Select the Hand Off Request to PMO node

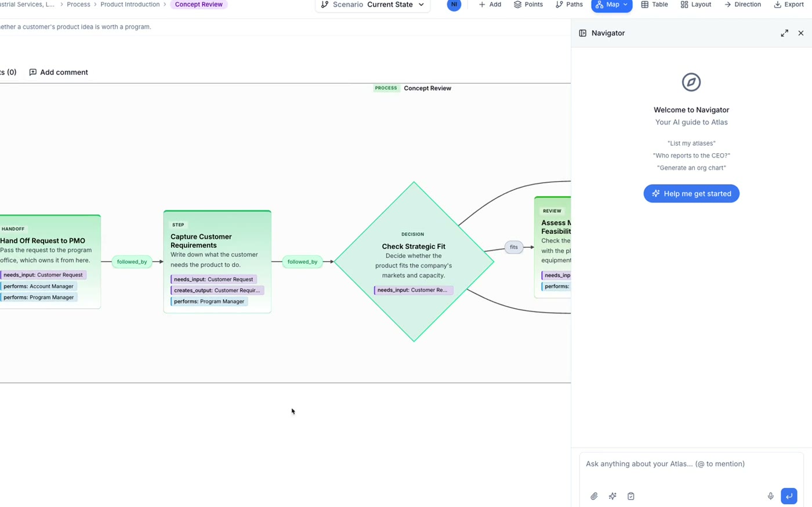pos(50,262)
